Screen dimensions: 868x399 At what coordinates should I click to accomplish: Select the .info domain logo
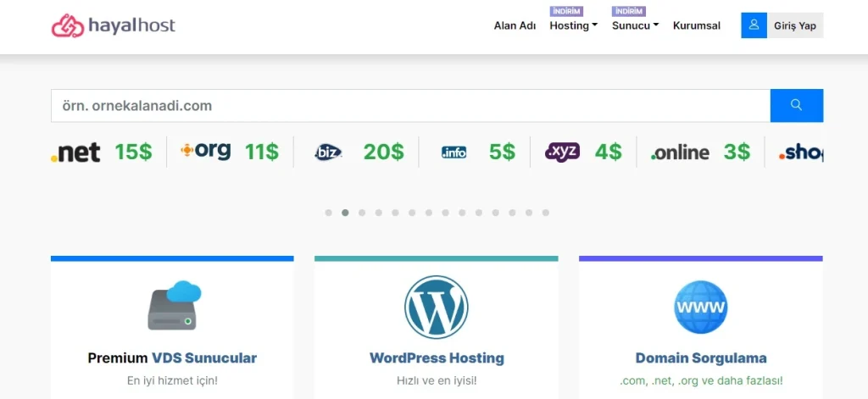coord(454,152)
